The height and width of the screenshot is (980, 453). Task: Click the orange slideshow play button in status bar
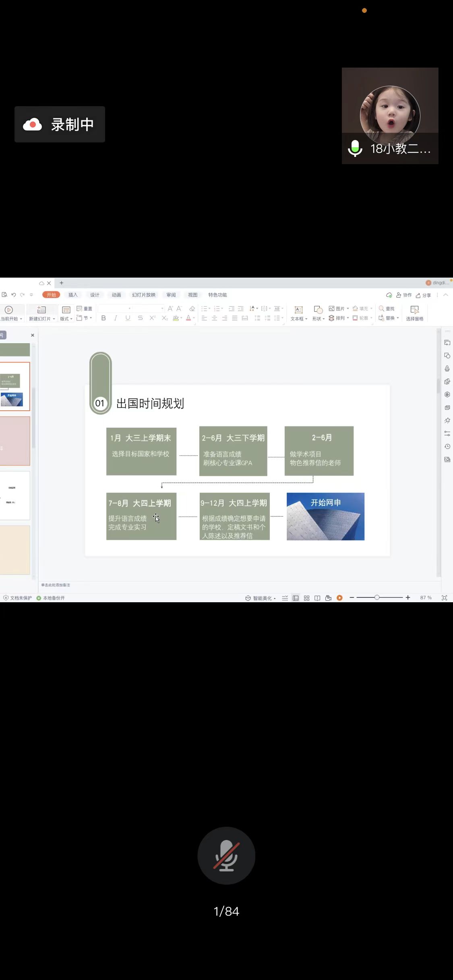coord(339,598)
